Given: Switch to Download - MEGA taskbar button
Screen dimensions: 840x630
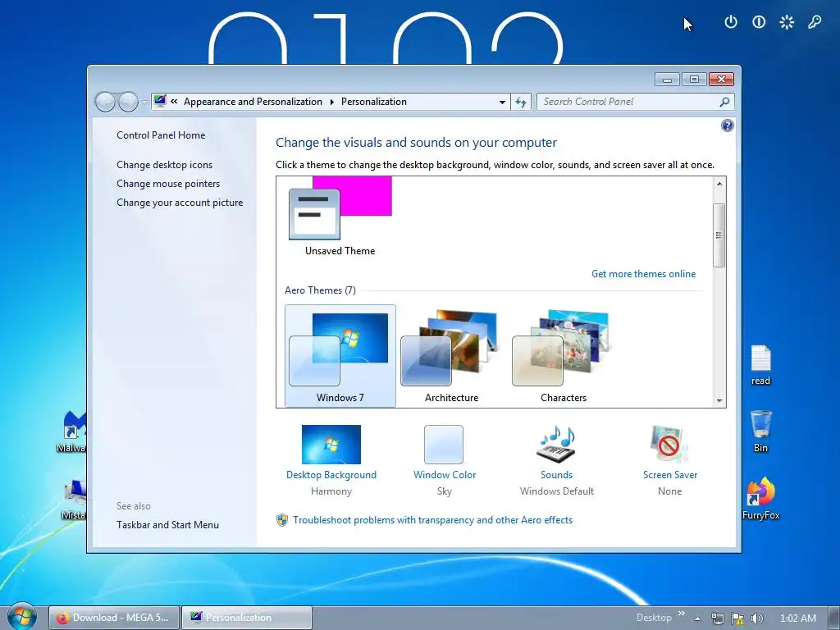Looking at the screenshot, I should [113, 618].
